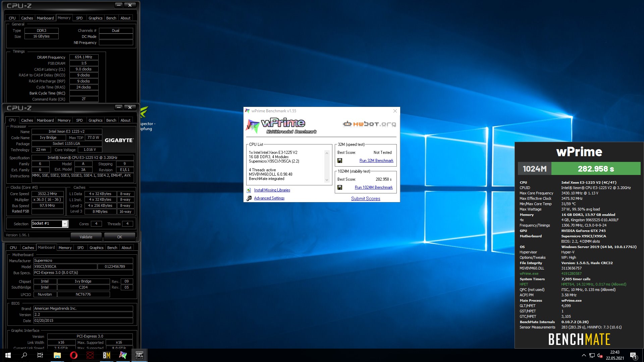Open the Install Missing Libraries link

tap(272, 190)
